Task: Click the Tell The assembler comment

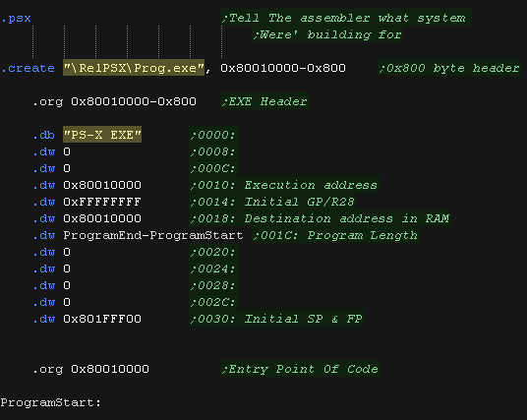Action: [x=346, y=18]
